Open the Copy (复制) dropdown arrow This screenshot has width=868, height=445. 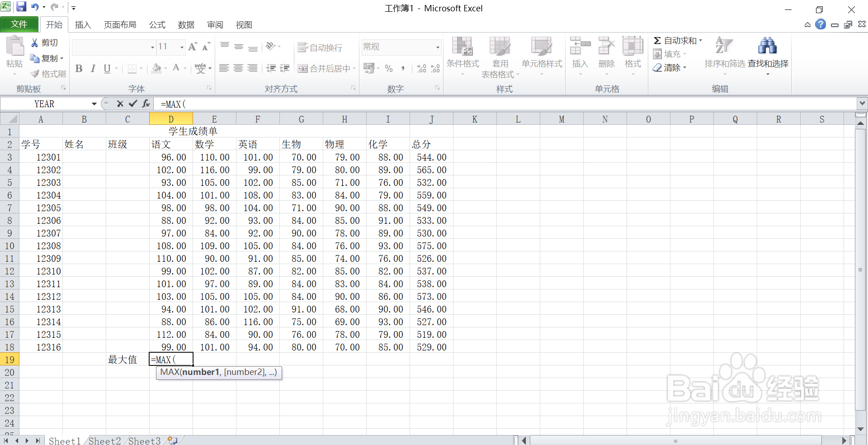(61, 59)
